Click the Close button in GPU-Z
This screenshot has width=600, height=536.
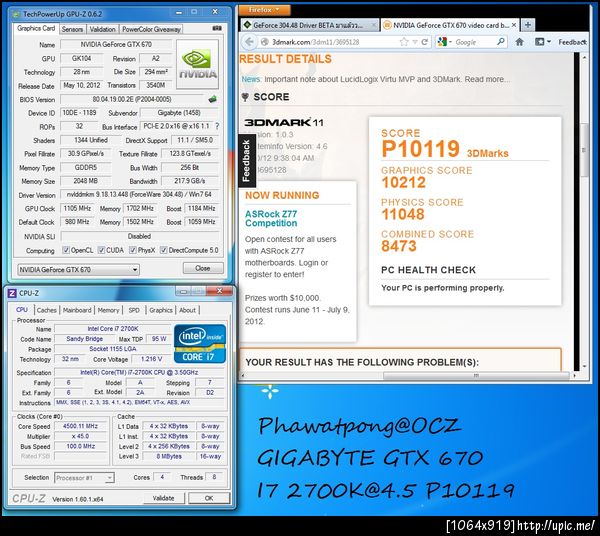(203, 269)
